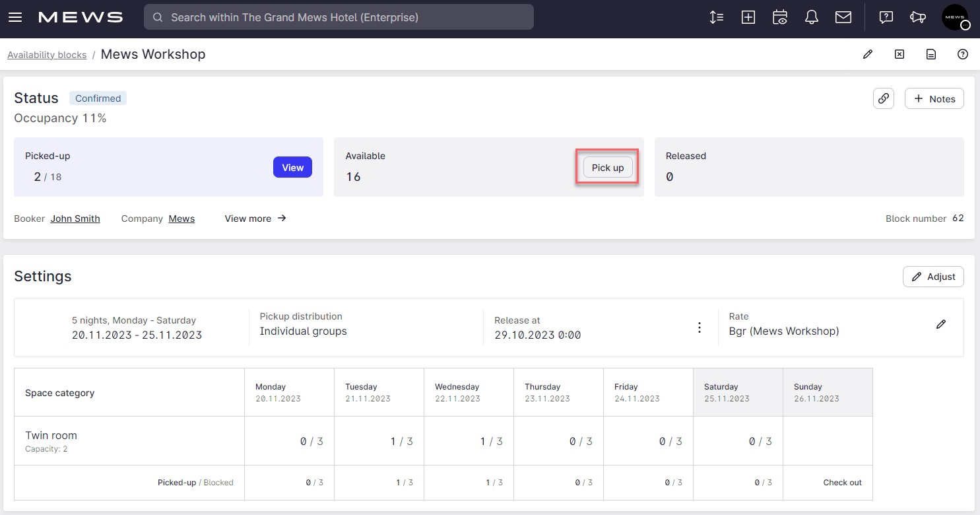Open the messages envelope icon in top bar
This screenshot has width=980, height=515.
pyautogui.click(x=843, y=17)
